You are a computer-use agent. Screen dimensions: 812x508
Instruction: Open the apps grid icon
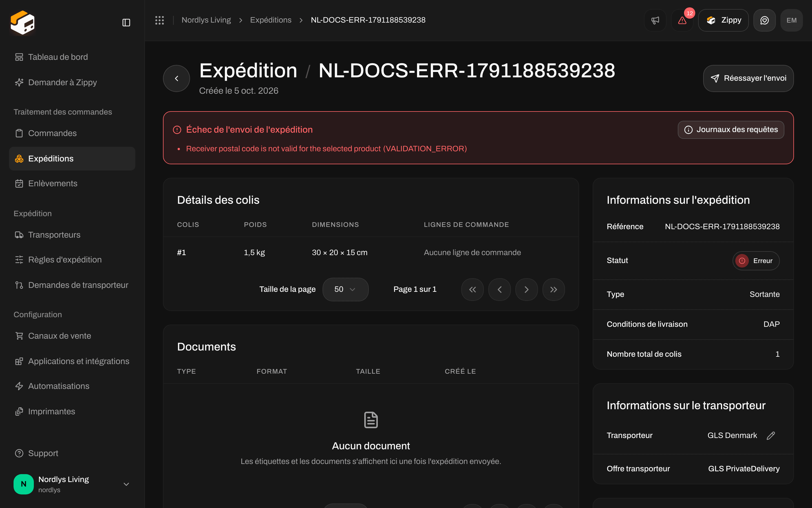click(159, 20)
